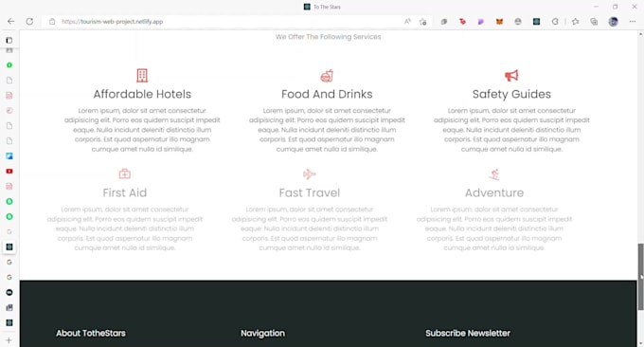Open the Favorites star in the toolbar
The height and width of the screenshot is (347, 644).
tap(576, 22)
